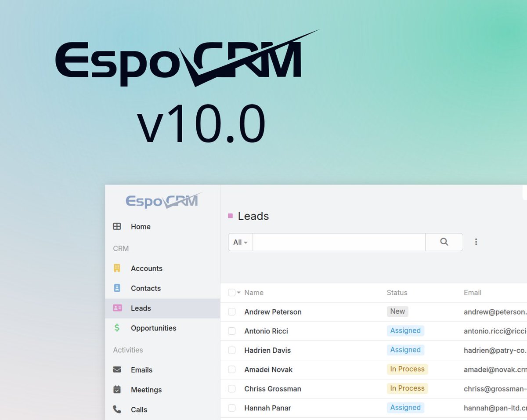527x420 pixels.
Task: Open Home in the sidebar
Action: pos(162,227)
